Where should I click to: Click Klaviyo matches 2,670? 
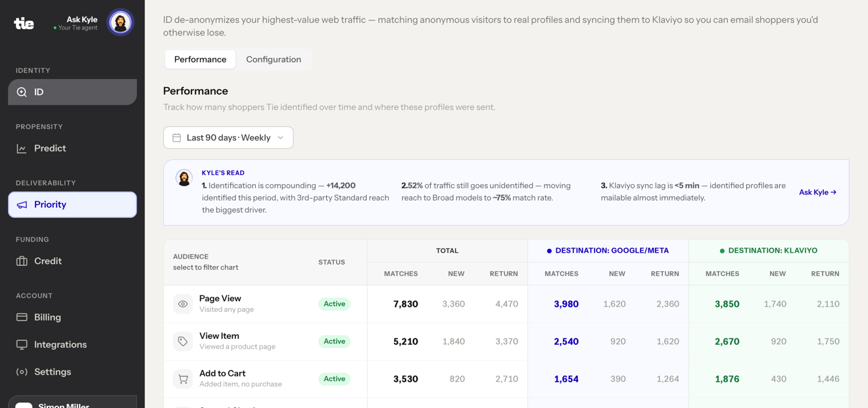point(727,342)
